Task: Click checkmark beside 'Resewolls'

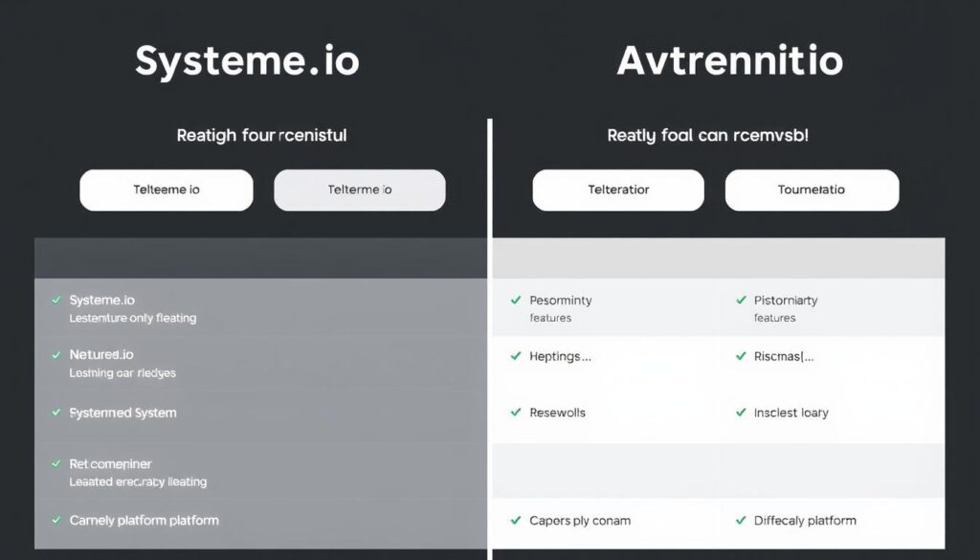Action: pos(516,413)
